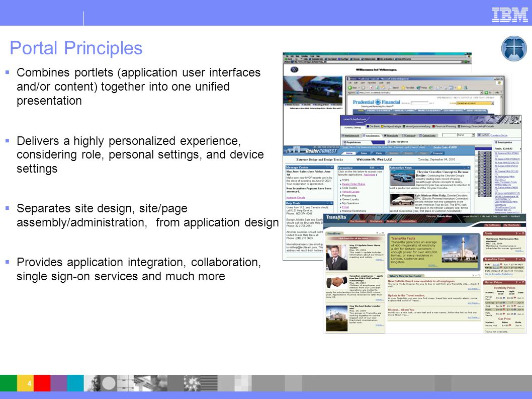Select the Sales tab in DealerCONNECT

pos(364,153)
